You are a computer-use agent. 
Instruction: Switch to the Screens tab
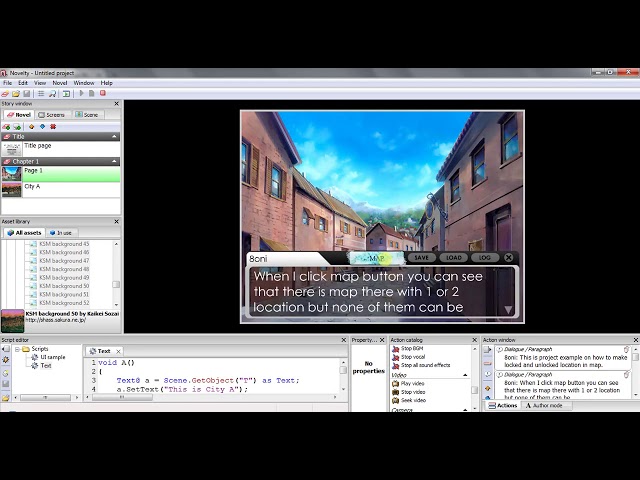click(52, 115)
